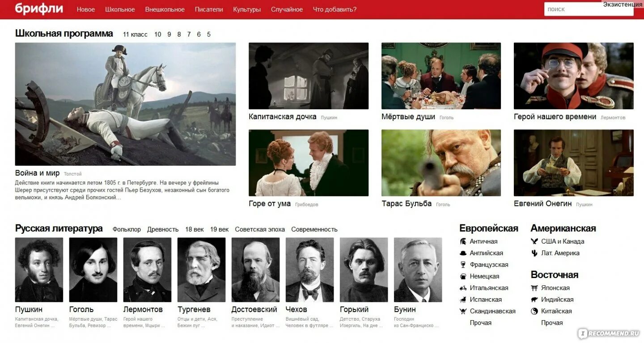
Task: Open the Капитанская дочка thumbnail
Action: [309, 76]
